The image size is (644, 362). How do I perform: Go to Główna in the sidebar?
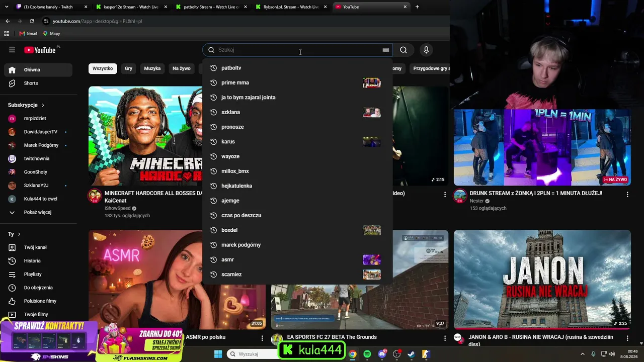(x=38, y=70)
